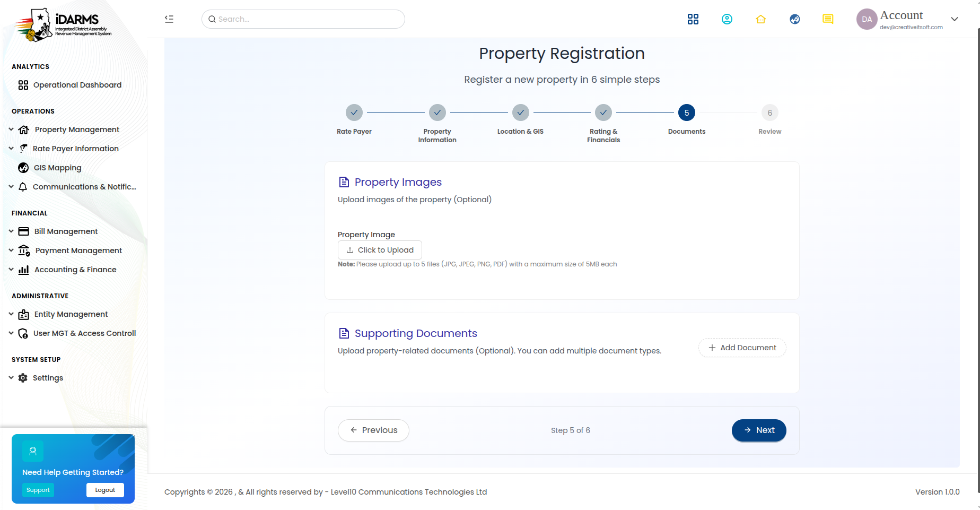Click the Logout button
Image resolution: width=980 pixels, height=510 pixels.
click(105, 490)
